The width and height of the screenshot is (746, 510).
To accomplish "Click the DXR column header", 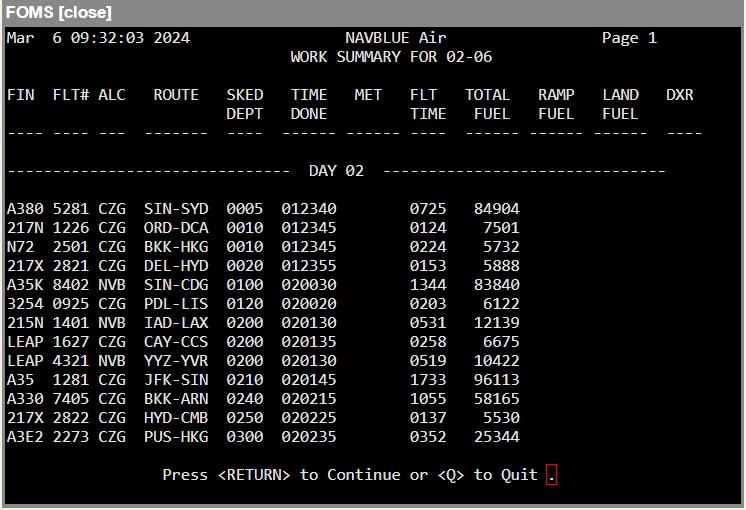I will tap(680, 95).
